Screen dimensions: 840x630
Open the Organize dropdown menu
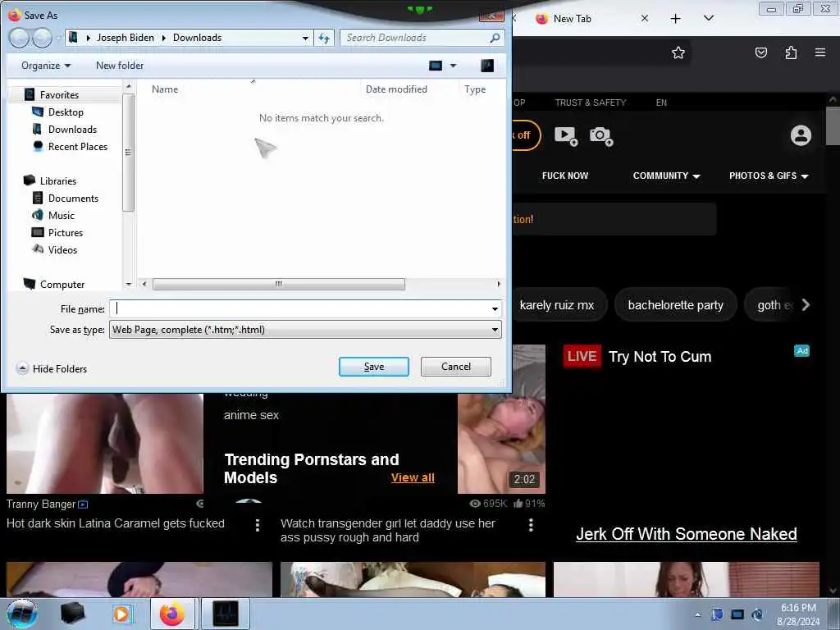[x=46, y=66]
